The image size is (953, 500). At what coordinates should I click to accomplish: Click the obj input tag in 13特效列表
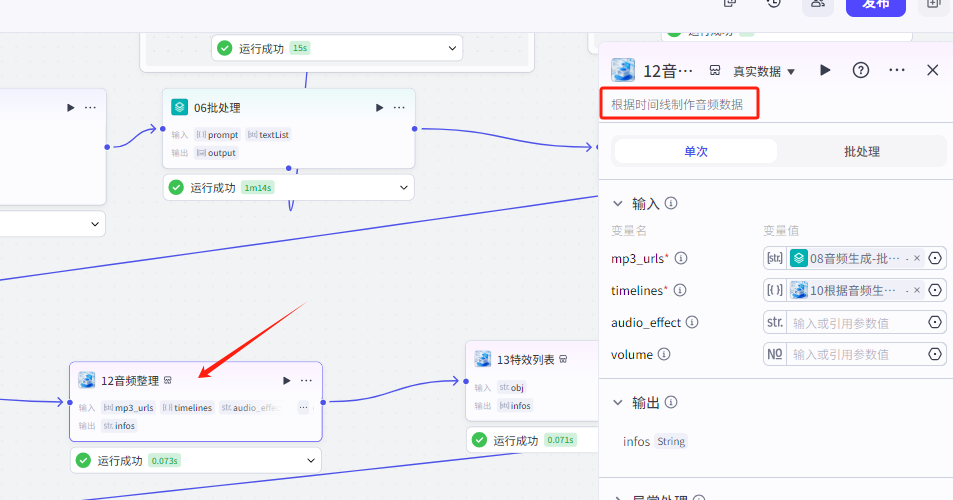click(512, 388)
